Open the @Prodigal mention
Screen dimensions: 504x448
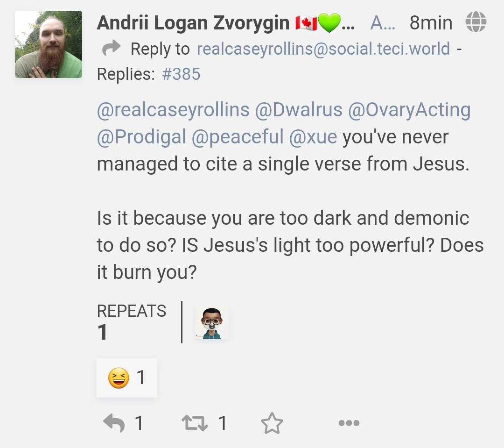tap(141, 137)
